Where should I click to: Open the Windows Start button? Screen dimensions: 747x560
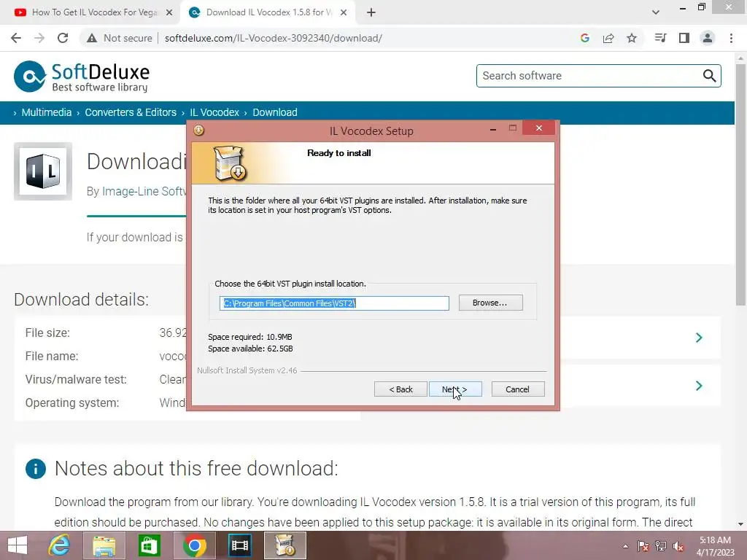click(x=18, y=545)
